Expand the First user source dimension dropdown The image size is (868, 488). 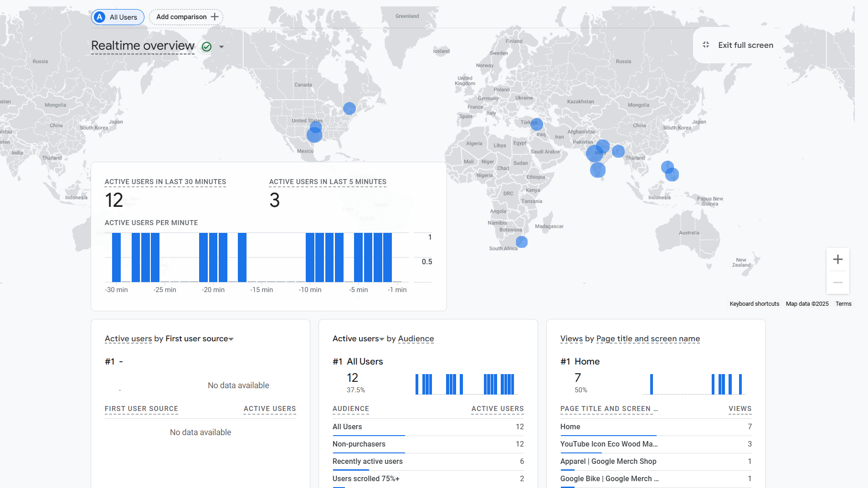[231, 339]
